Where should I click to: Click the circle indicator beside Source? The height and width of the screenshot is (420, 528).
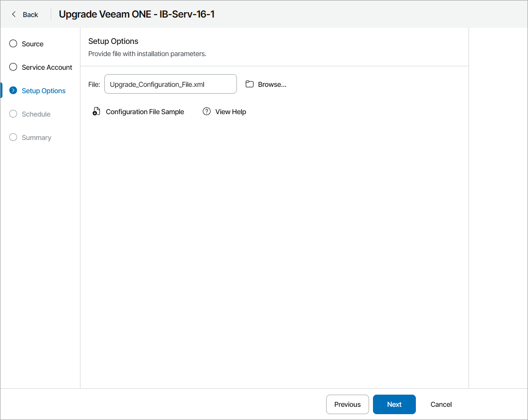click(13, 43)
